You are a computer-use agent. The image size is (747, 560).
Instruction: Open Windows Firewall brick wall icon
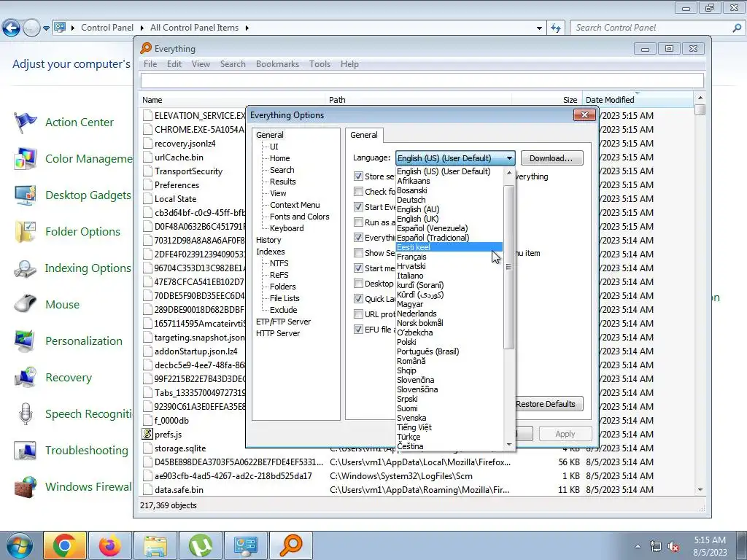(26, 486)
